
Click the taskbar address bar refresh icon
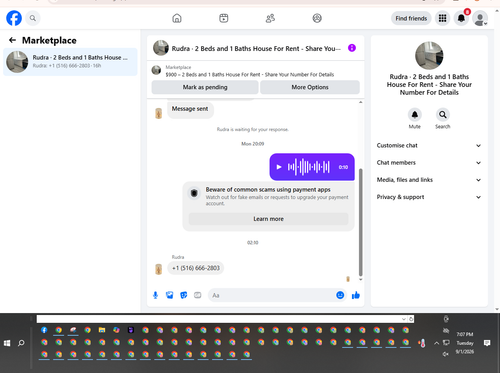point(411,319)
